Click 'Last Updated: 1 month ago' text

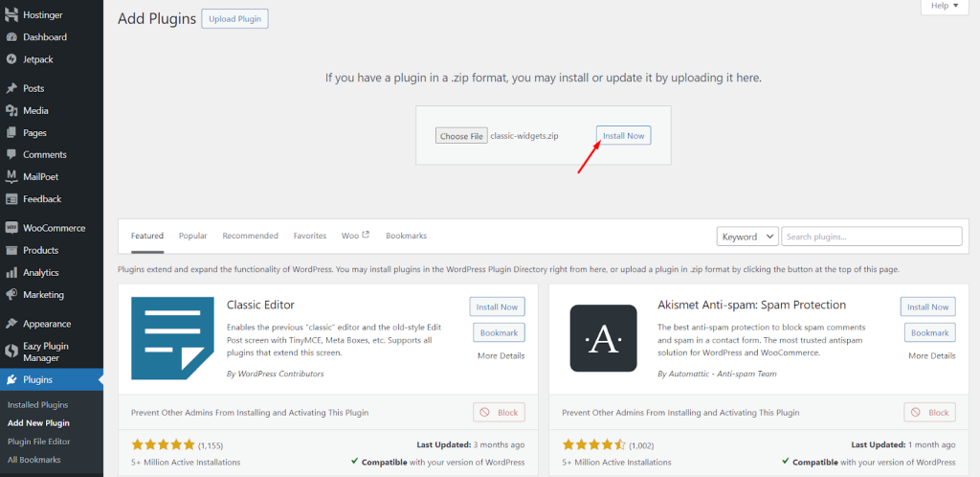coord(903,445)
